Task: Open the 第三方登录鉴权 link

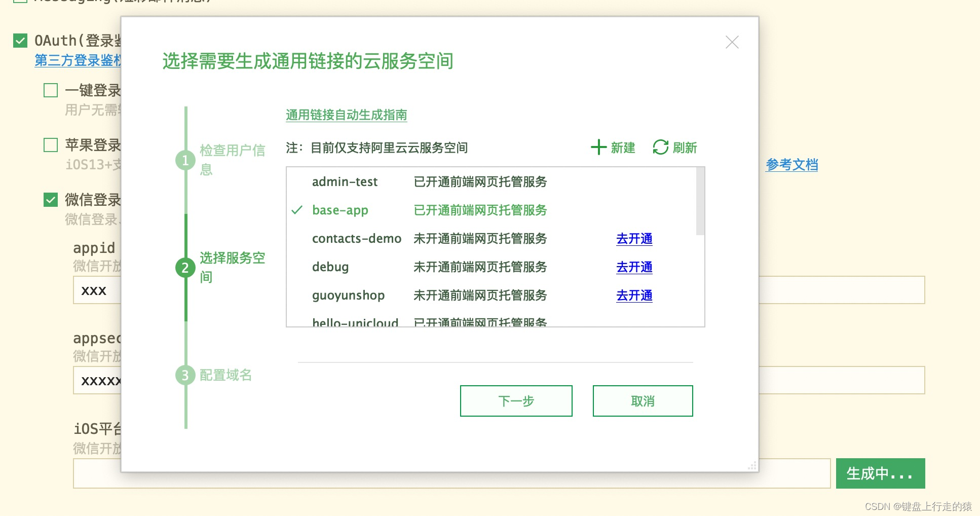Action: point(78,60)
